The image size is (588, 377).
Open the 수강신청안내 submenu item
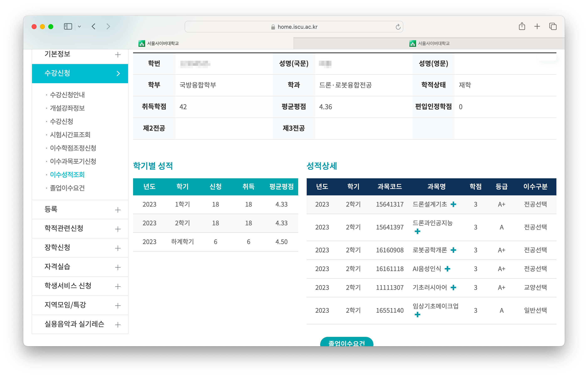pos(67,95)
